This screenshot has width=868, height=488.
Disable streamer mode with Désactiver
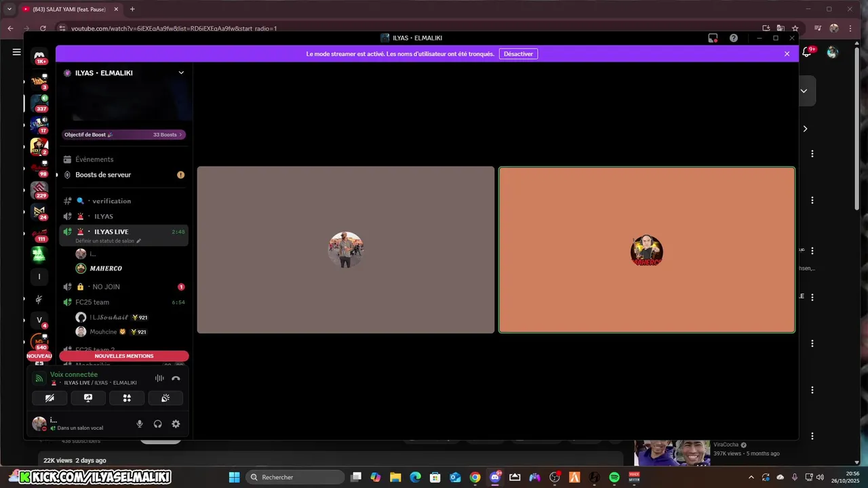518,54
